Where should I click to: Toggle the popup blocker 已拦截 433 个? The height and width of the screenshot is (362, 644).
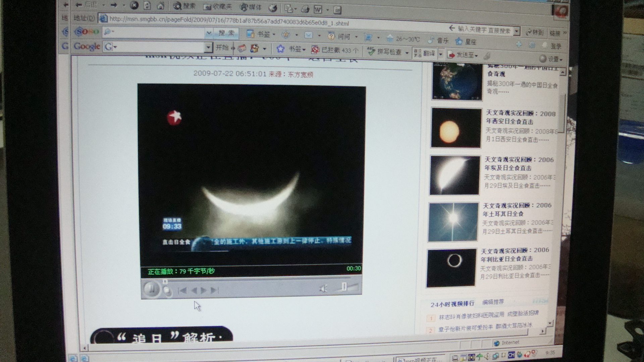coord(335,50)
